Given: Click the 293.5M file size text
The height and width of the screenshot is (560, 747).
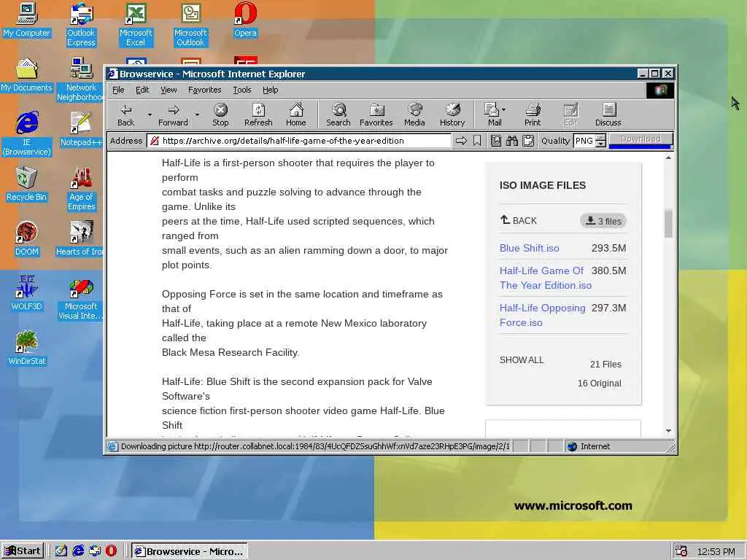Looking at the screenshot, I should 609,248.
